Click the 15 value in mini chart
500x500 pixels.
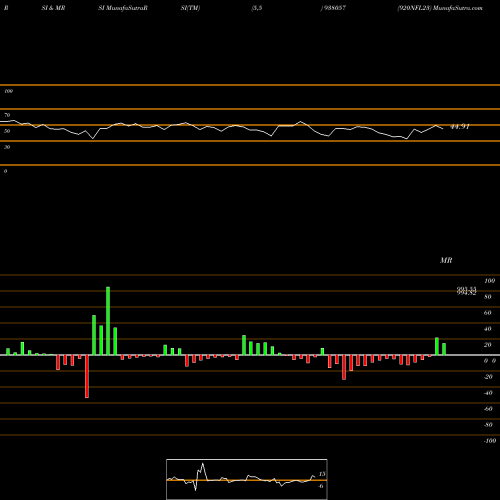(322, 474)
